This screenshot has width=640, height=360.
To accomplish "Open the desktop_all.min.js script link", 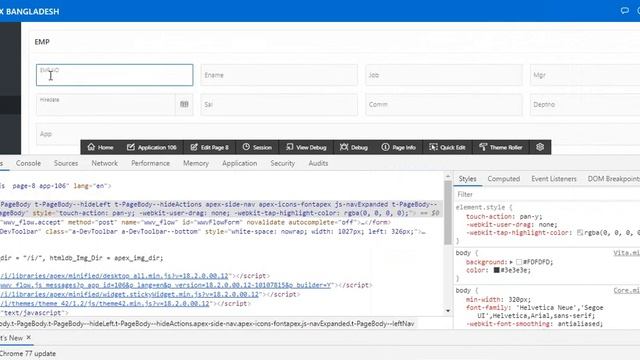I will (114, 276).
